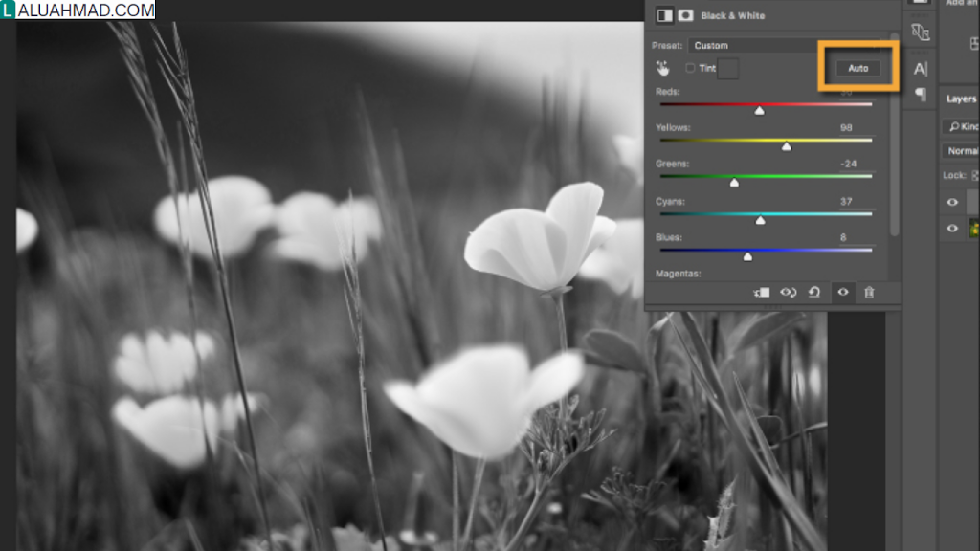Open the Tint color swatch
Viewport: 980px width, 551px height.
pyautogui.click(x=727, y=69)
